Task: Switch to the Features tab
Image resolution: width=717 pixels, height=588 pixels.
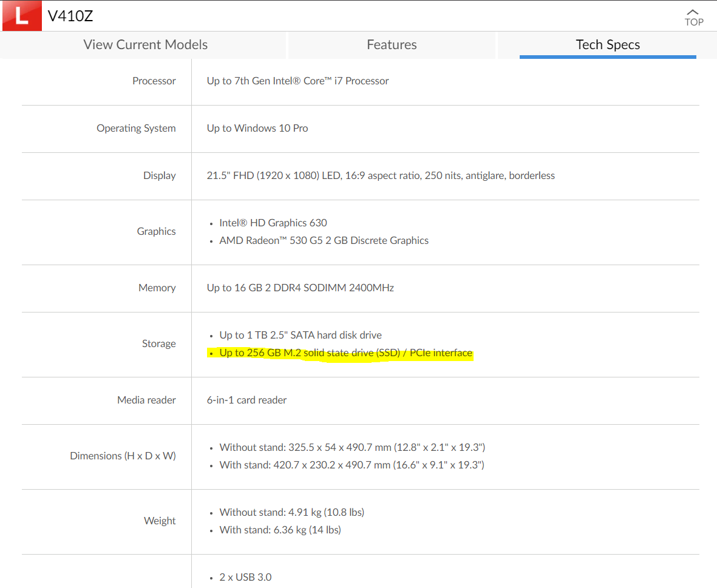Action: [392, 45]
